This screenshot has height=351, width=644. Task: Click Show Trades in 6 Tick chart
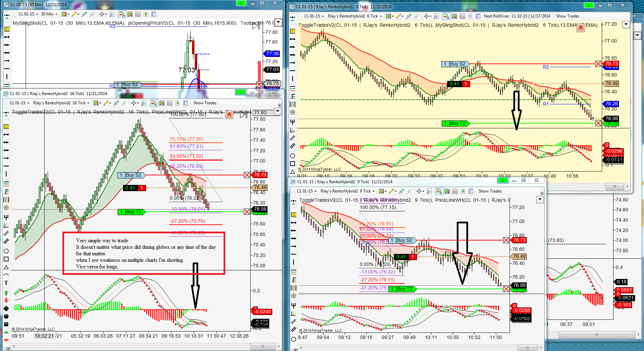568,16
